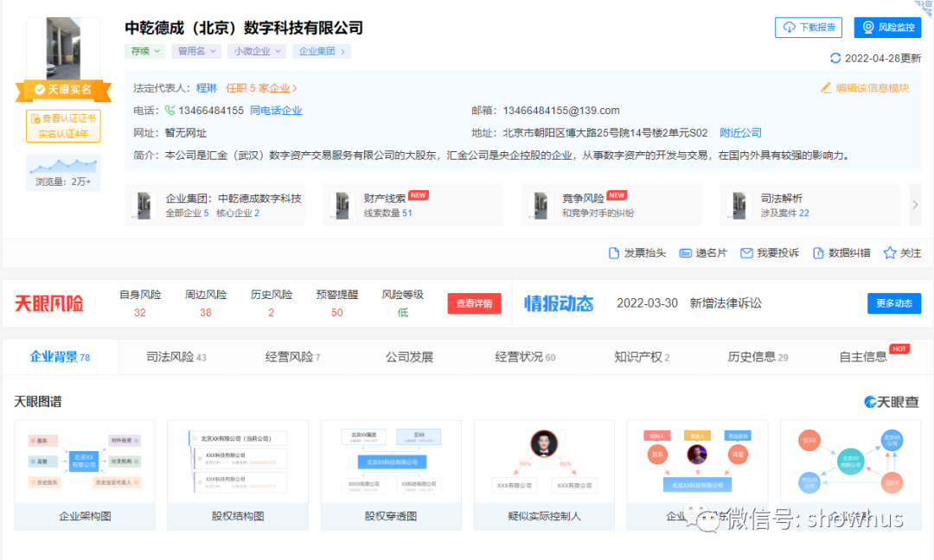Click the legal representative link 程琳
The image size is (934, 560).
[x=207, y=88]
